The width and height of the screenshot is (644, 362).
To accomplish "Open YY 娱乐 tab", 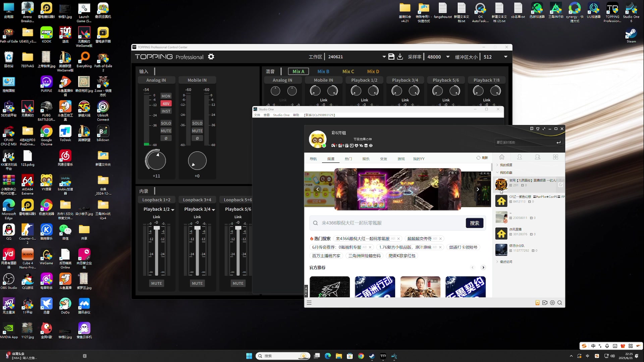I will pos(366,159).
